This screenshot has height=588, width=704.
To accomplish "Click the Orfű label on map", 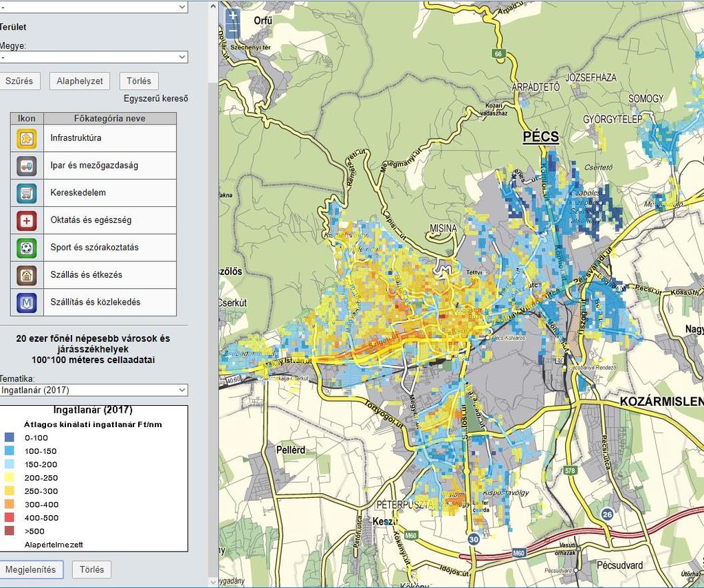I will coord(263,21).
